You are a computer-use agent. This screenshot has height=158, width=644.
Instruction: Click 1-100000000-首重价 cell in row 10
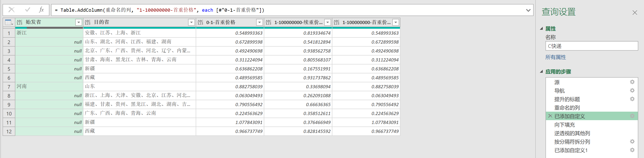pyautogui.click(x=366, y=113)
